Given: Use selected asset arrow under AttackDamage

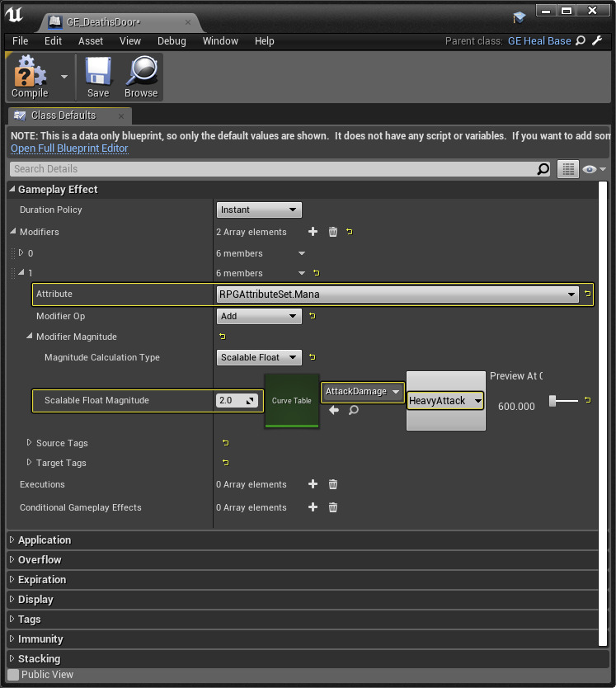Looking at the screenshot, I should coord(334,410).
